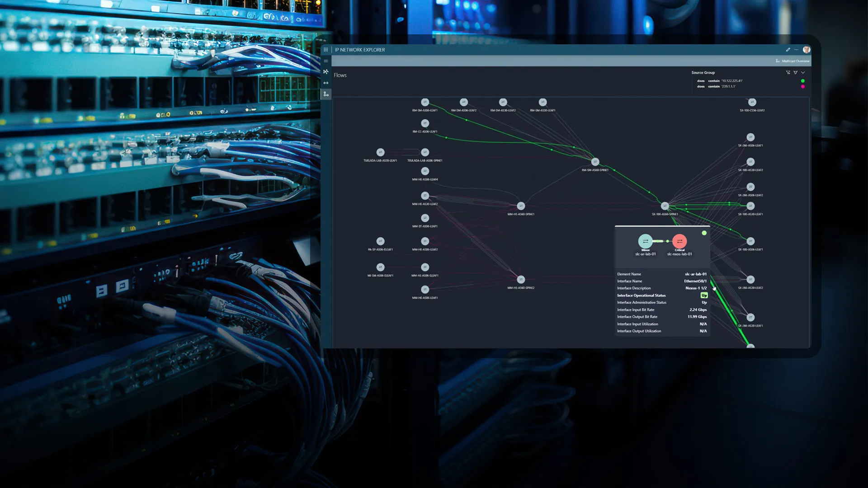Select the RM-CC-AS06-LEAF1 node
The image size is (868, 488).
pos(425,123)
